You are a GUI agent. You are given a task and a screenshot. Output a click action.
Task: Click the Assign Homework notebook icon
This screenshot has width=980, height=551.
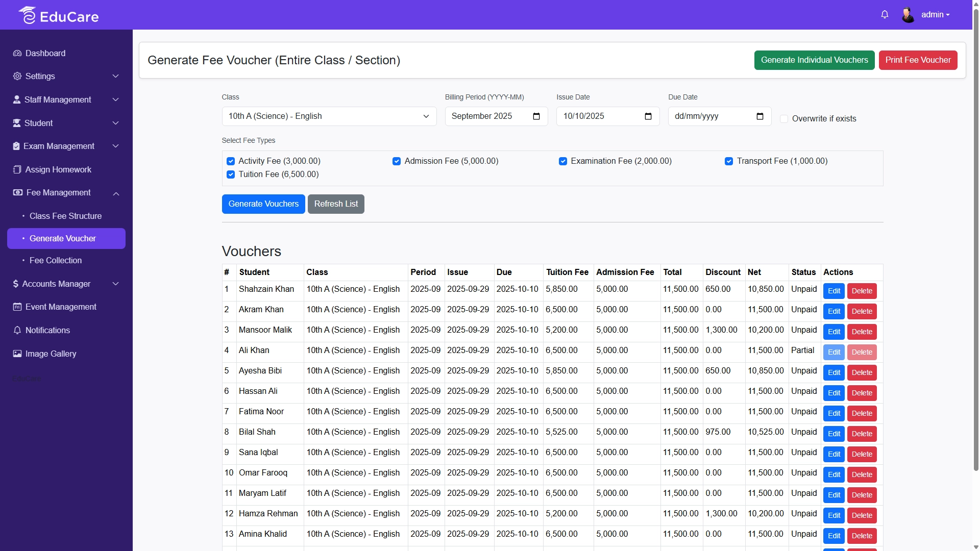17,169
